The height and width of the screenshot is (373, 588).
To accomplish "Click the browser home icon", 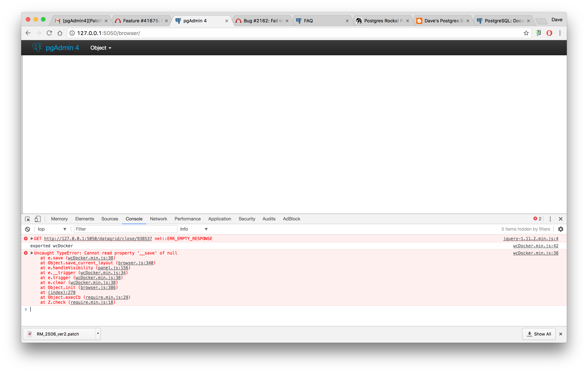I will [60, 33].
